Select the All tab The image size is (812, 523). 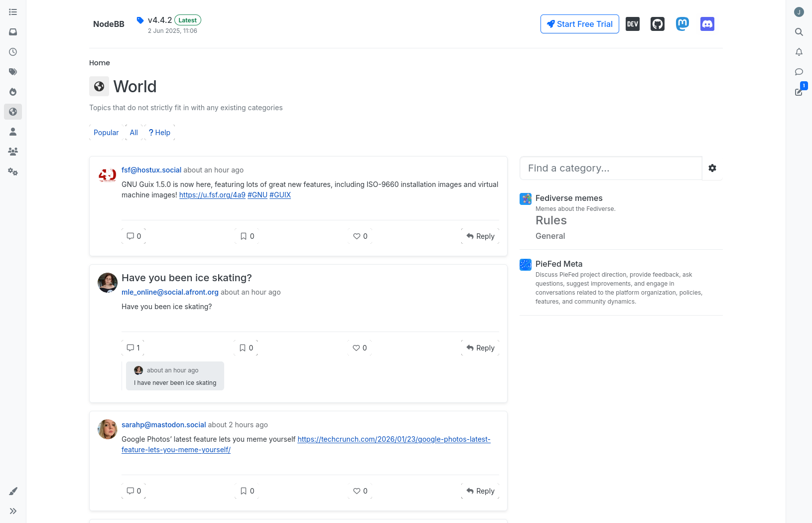tap(134, 133)
